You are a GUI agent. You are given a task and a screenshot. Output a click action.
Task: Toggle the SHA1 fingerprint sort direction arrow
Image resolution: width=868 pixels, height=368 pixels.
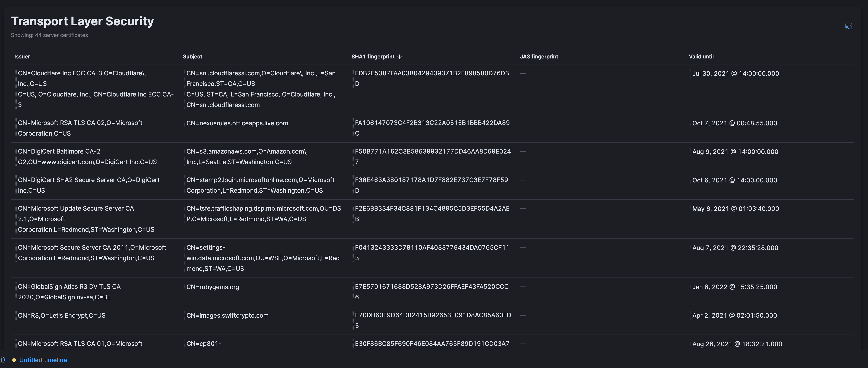400,57
